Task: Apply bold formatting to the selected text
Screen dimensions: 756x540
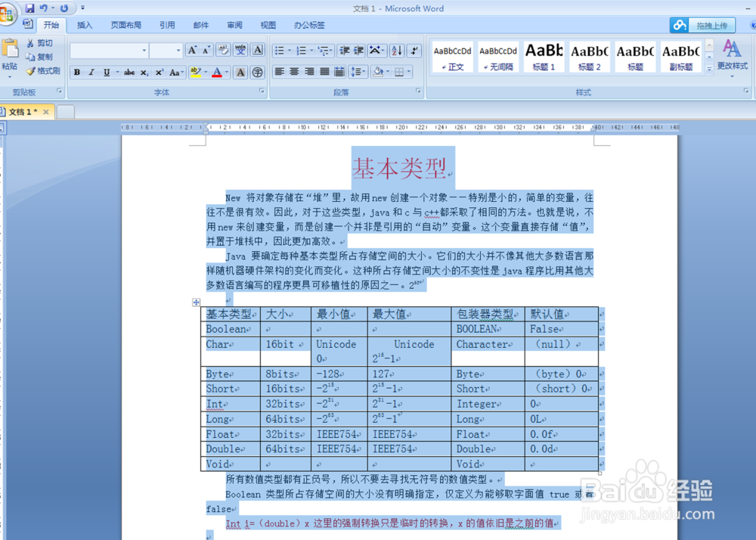Action: pos(76,72)
